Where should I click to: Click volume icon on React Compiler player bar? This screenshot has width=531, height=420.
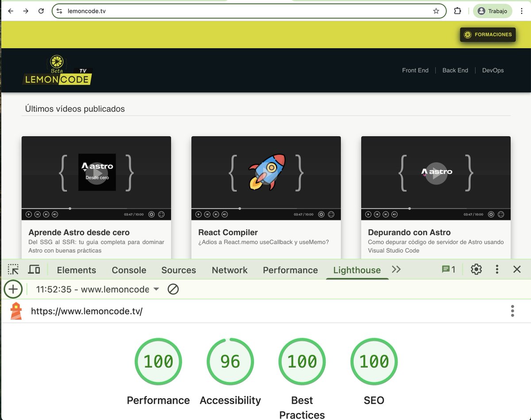click(x=225, y=214)
